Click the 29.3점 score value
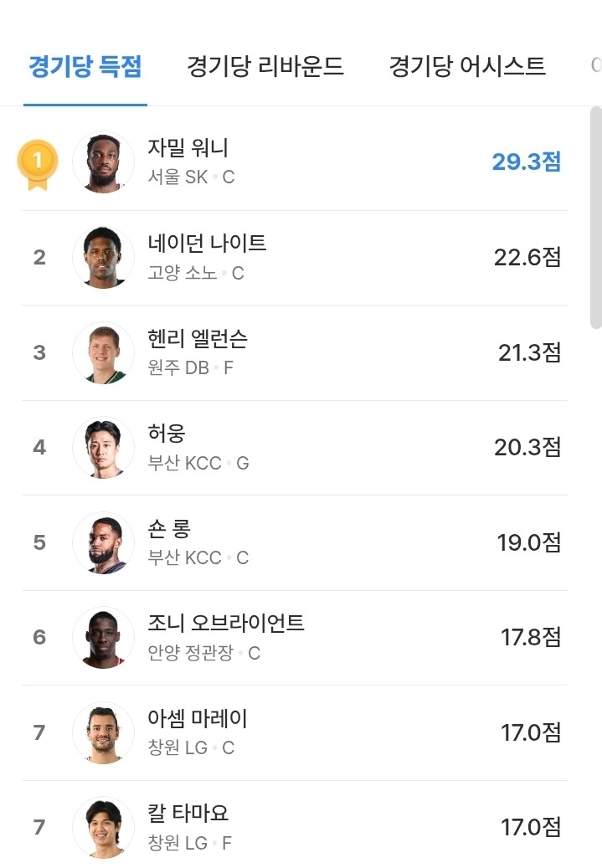 click(526, 162)
